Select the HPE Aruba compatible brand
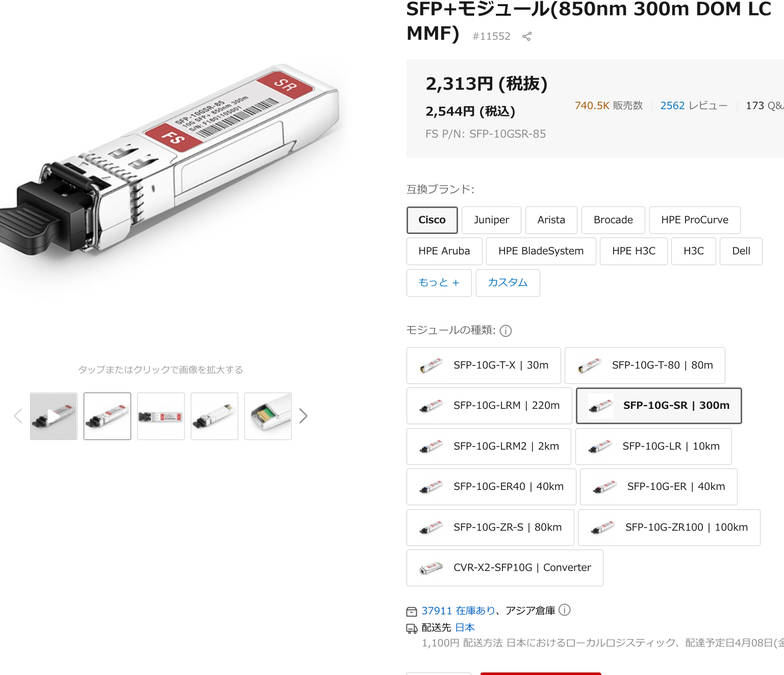This screenshot has width=784, height=675. click(444, 251)
